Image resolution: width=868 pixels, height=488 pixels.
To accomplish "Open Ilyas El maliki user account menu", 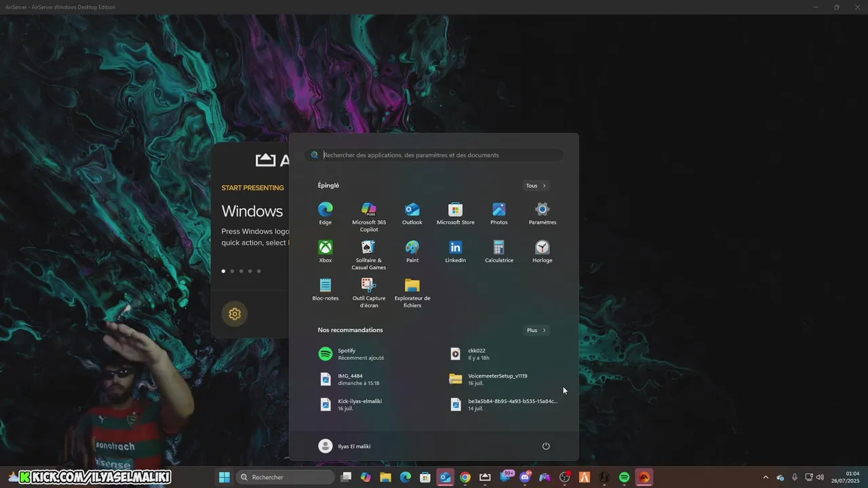I will pyautogui.click(x=344, y=446).
